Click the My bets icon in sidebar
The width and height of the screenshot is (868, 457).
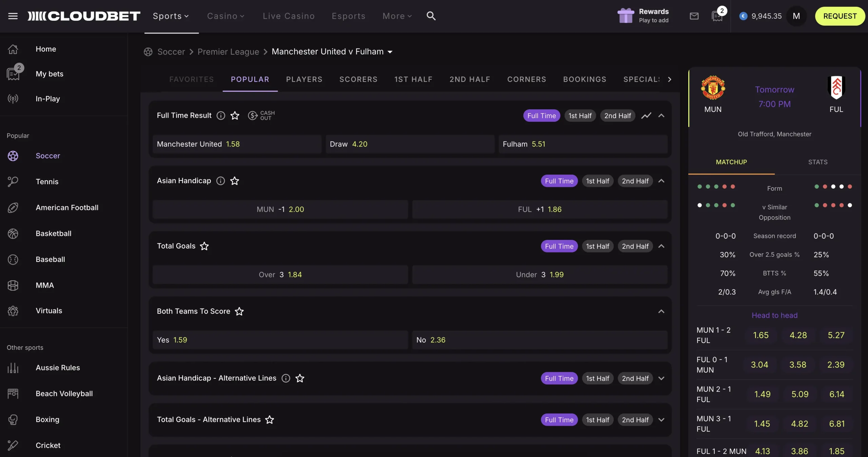[x=13, y=74]
